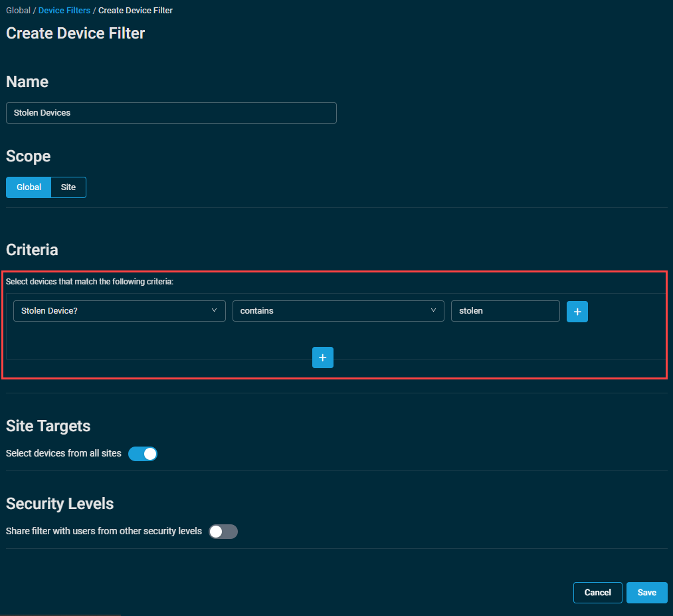Click the chevron arrow in the contains box

[x=433, y=310]
